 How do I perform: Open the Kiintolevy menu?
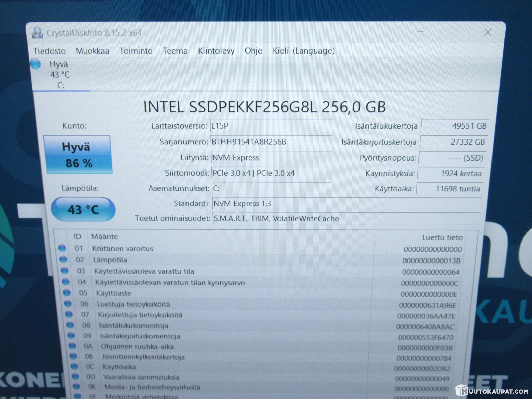(216, 51)
